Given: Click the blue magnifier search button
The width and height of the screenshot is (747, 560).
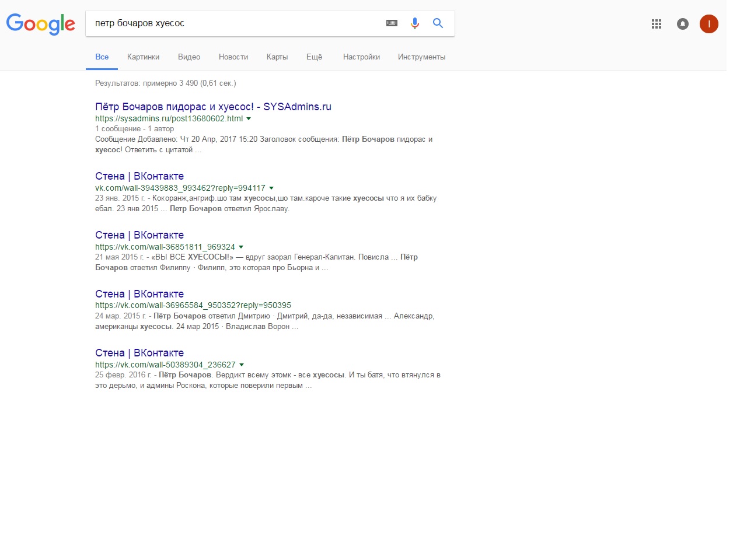Looking at the screenshot, I should click(x=438, y=23).
